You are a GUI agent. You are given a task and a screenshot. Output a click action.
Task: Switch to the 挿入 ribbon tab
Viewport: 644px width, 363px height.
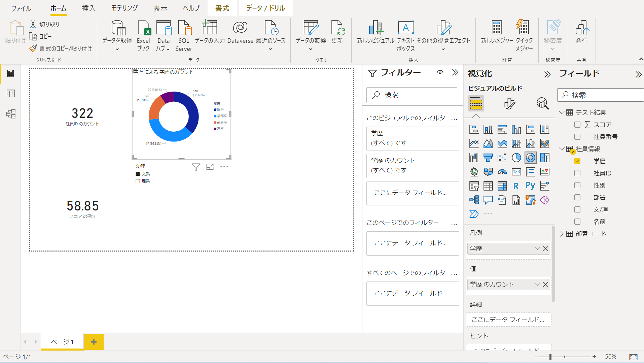click(x=89, y=8)
